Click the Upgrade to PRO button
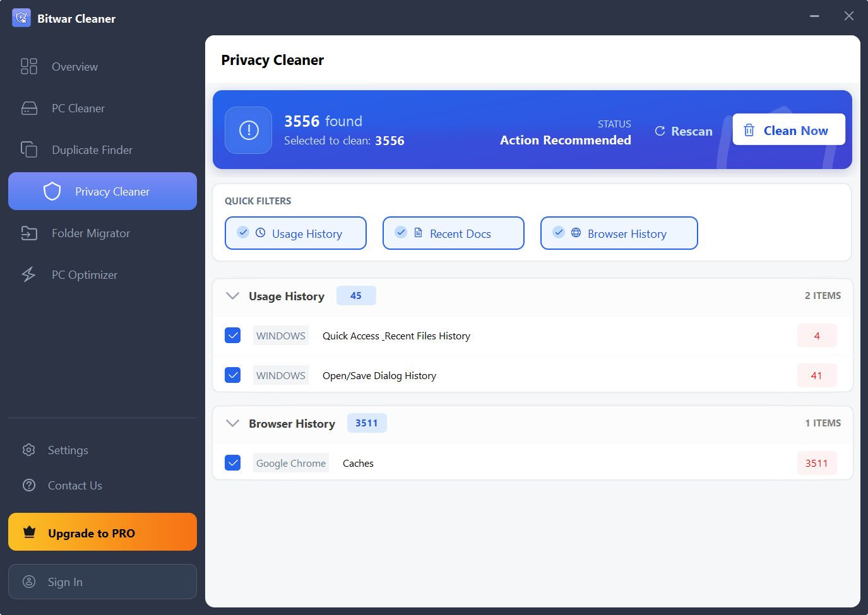 (x=102, y=532)
